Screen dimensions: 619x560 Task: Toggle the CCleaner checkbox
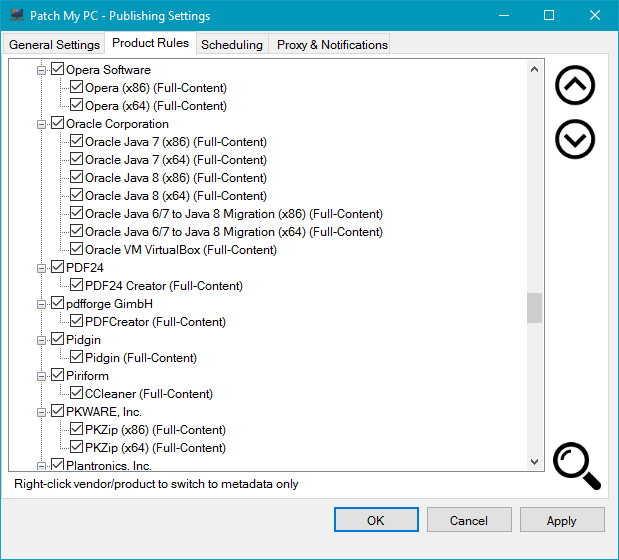click(x=76, y=393)
